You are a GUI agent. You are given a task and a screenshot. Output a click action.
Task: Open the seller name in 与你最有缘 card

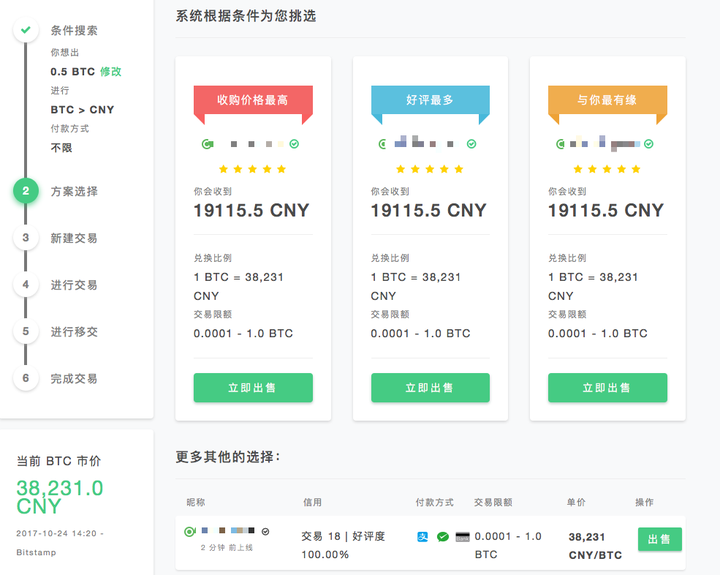tap(604, 144)
